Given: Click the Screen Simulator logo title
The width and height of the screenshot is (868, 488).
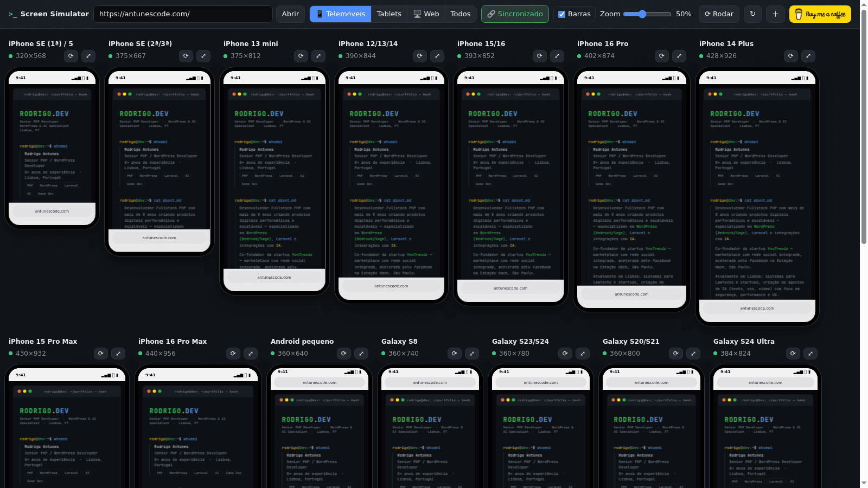Looking at the screenshot, I should pos(49,14).
